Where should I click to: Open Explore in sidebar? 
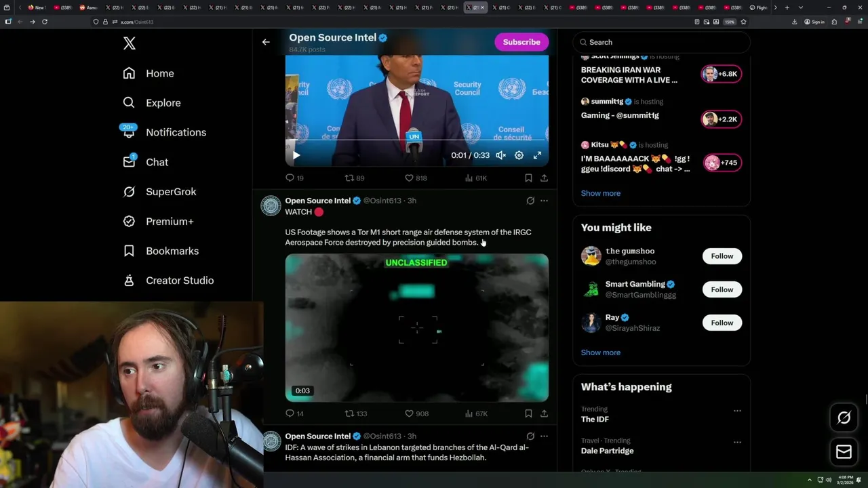click(x=152, y=103)
